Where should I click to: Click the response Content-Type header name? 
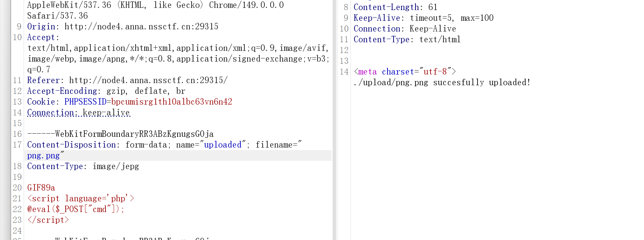(x=381, y=39)
